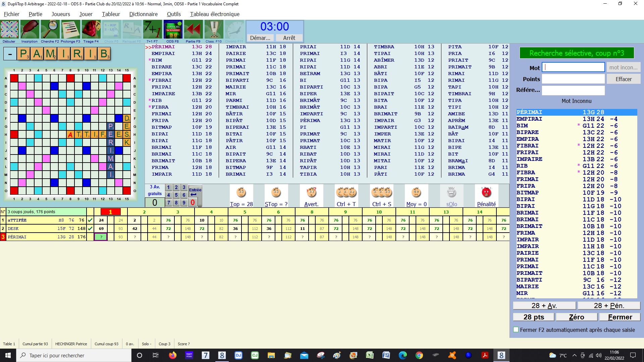This screenshot has width=644, height=362.
Task: Open Excel from the Windows taskbar
Action: point(370,355)
